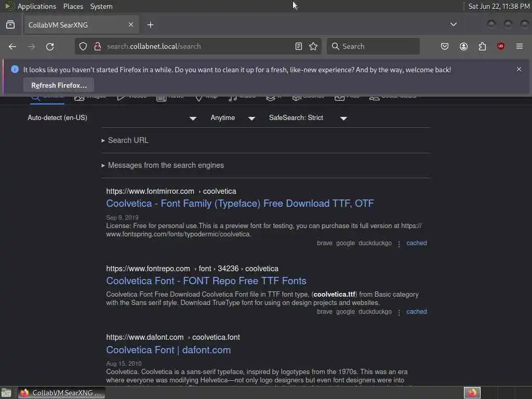This screenshot has width=532, height=399.
Task: Click the Refresh Firefox… button
Action: click(x=59, y=85)
